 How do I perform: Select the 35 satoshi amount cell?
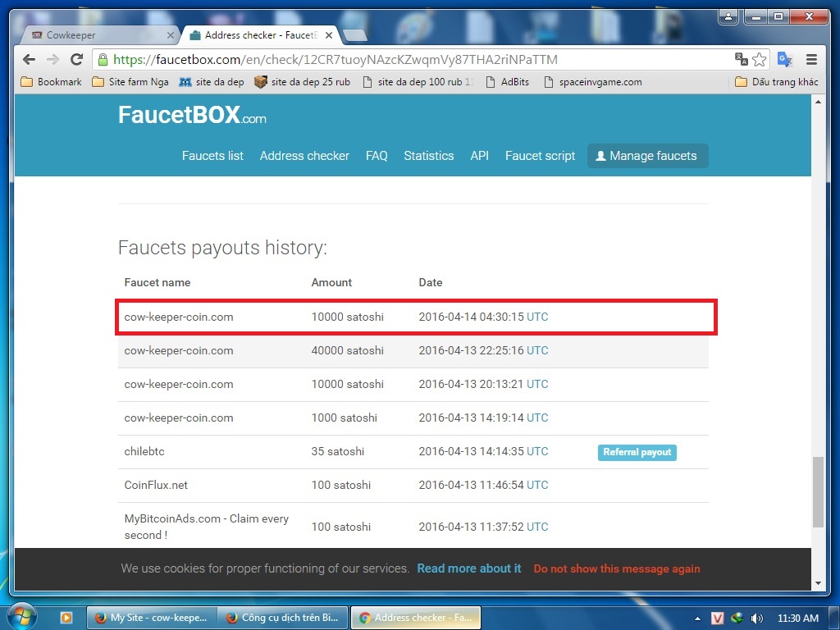tap(337, 451)
